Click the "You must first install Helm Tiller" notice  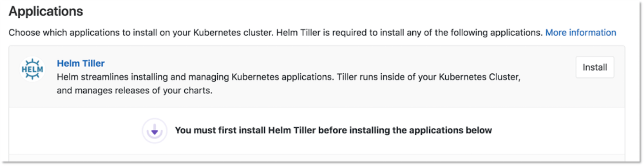click(333, 131)
